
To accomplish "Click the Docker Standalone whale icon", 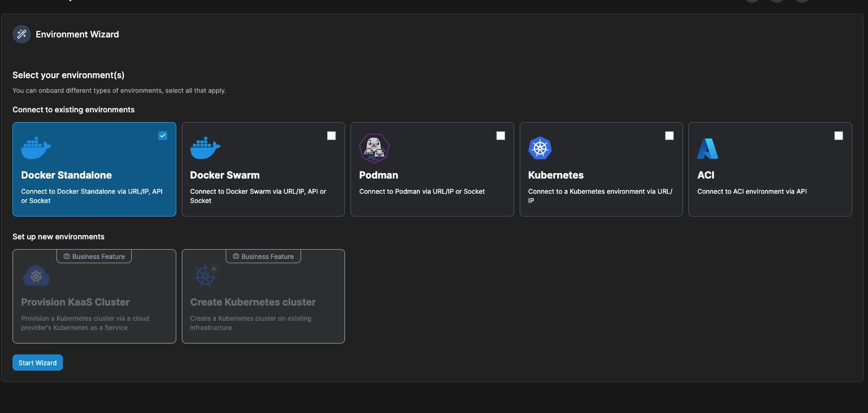I will (36, 148).
